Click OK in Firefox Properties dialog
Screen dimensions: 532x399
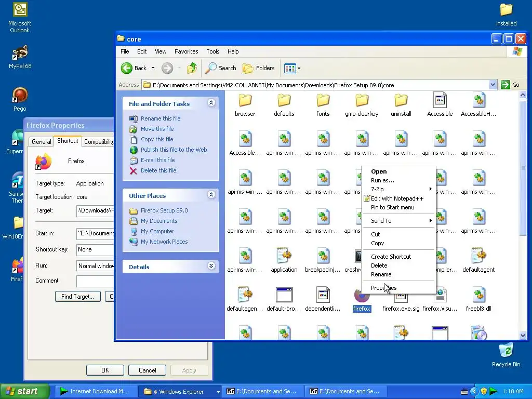pyautogui.click(x=105, y=370)
